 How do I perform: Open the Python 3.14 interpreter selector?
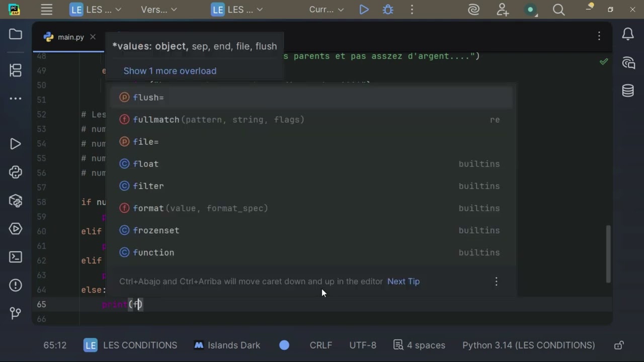(x=528, y=345)
